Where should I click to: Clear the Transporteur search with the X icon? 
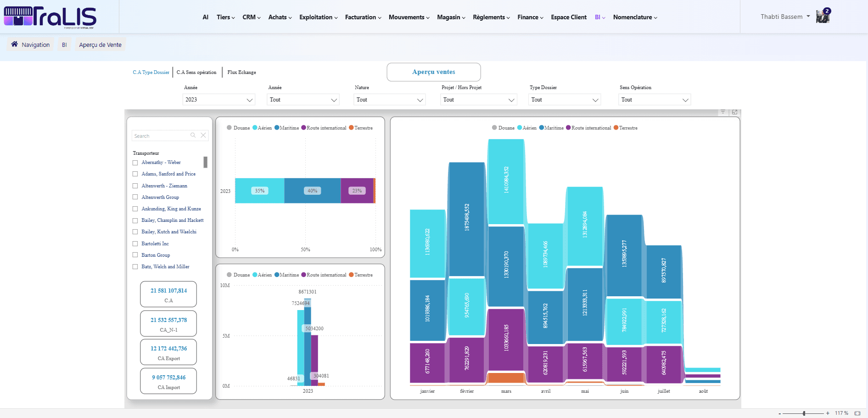coord(203,135)
